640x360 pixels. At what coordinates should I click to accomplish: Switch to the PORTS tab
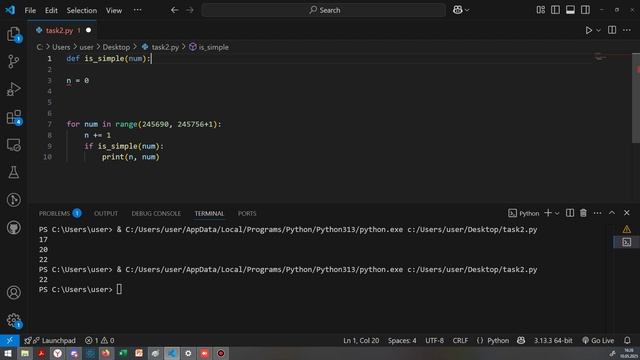coord(247,213)
